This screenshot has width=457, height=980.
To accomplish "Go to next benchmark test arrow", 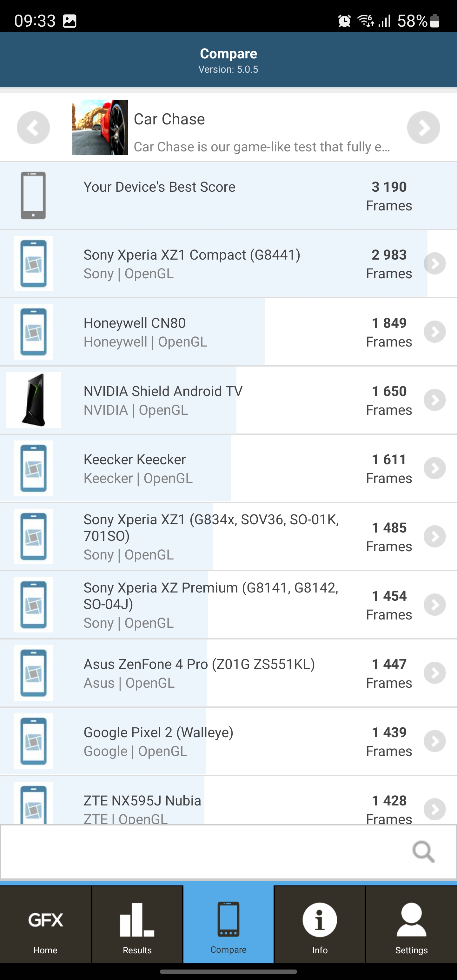I will pyautogui.click(x=423, y=128).
